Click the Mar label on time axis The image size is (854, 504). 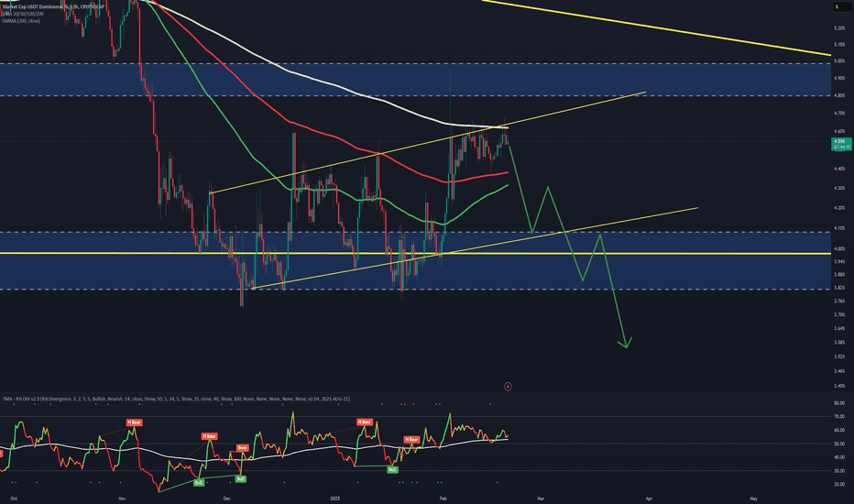point(541,499)
